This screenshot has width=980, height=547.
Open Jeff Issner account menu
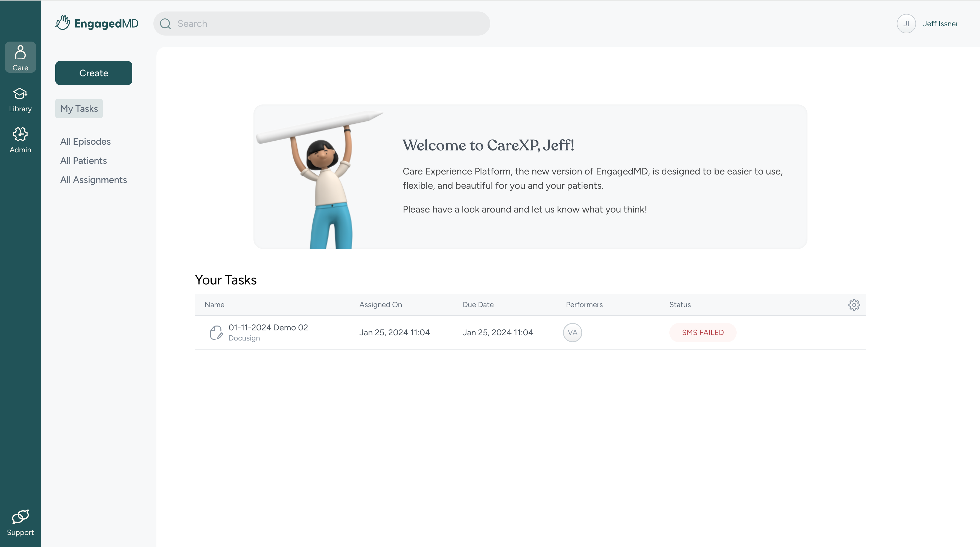940,24
